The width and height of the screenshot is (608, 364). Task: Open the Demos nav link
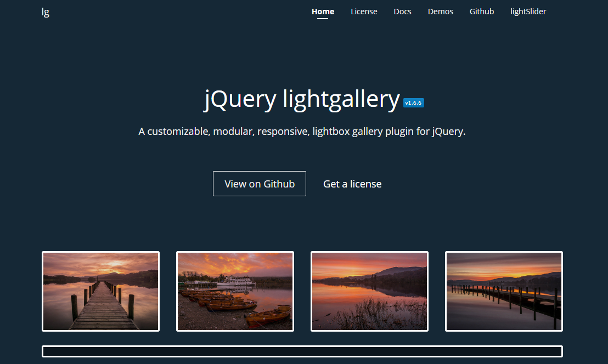coord(440,12)
